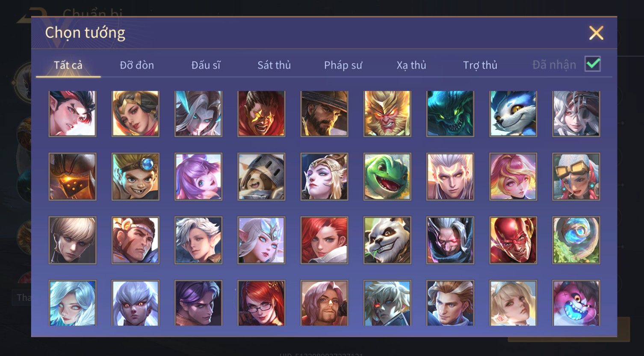Choose the panda hero chewing bamboo
Image resolution: width=644 pixels, height=356 pixels.
point(387,240)
